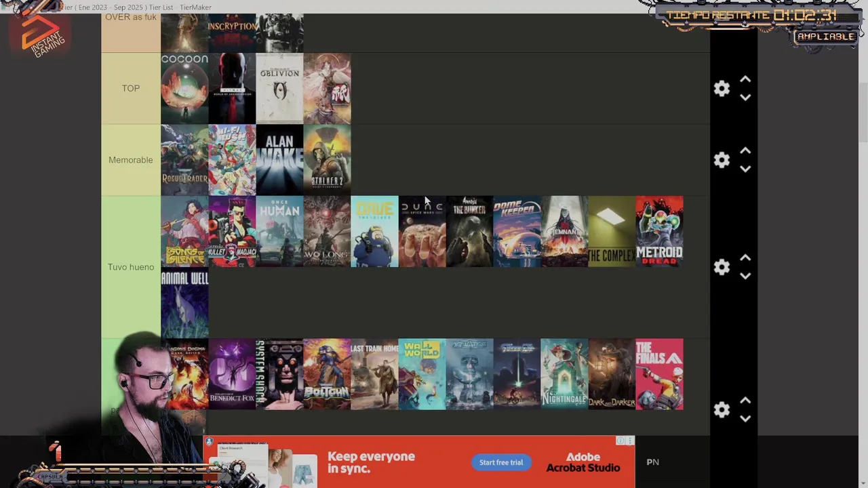Move the Tuvo hueno tier up
Viewport: 868px width, 488px height.
[x=745, y=258]
